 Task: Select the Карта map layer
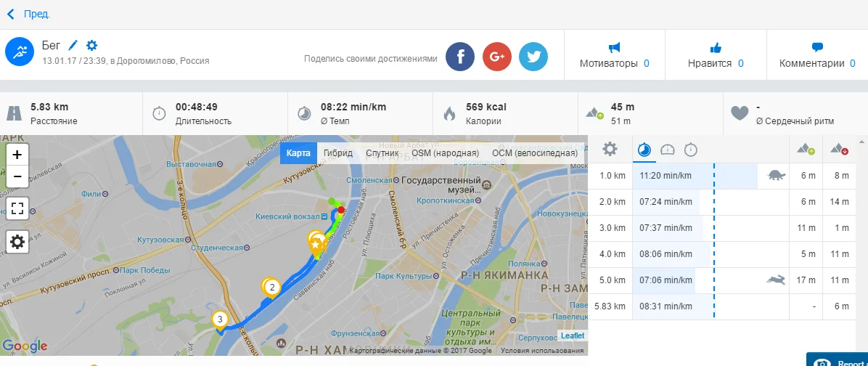click(x=298, y=152)
